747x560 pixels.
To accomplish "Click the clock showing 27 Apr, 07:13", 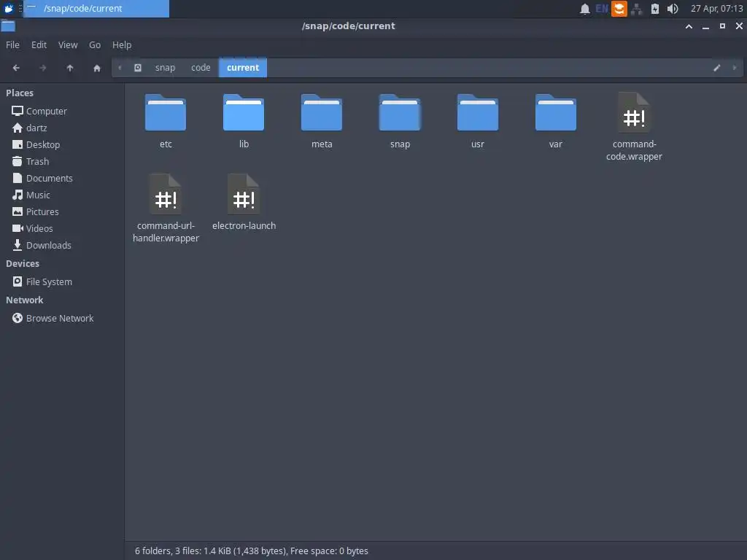I will click(716, 9).
